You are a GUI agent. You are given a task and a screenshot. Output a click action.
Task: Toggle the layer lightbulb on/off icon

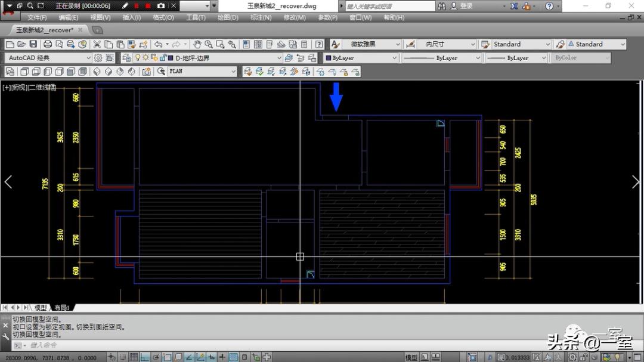pos(137,58)
